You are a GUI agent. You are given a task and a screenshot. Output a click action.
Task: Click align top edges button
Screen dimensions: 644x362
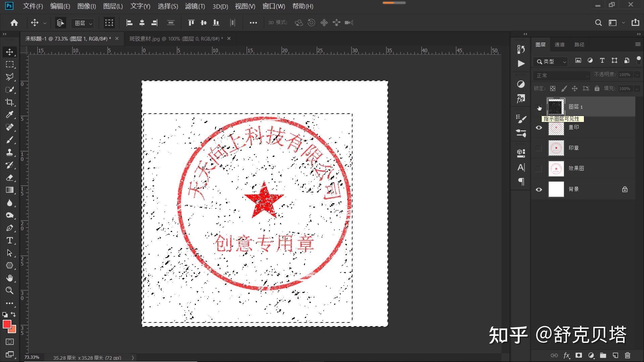pos(191,22)
